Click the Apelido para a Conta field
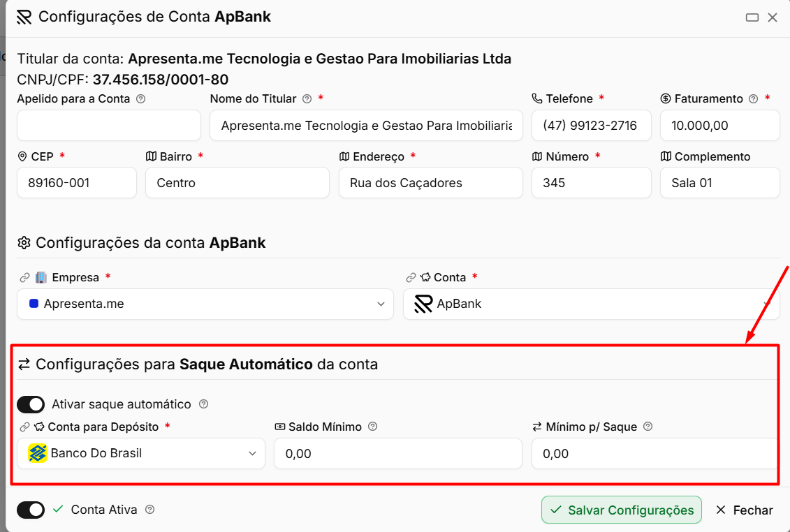 pyautogui.click(x=109, y=126)
